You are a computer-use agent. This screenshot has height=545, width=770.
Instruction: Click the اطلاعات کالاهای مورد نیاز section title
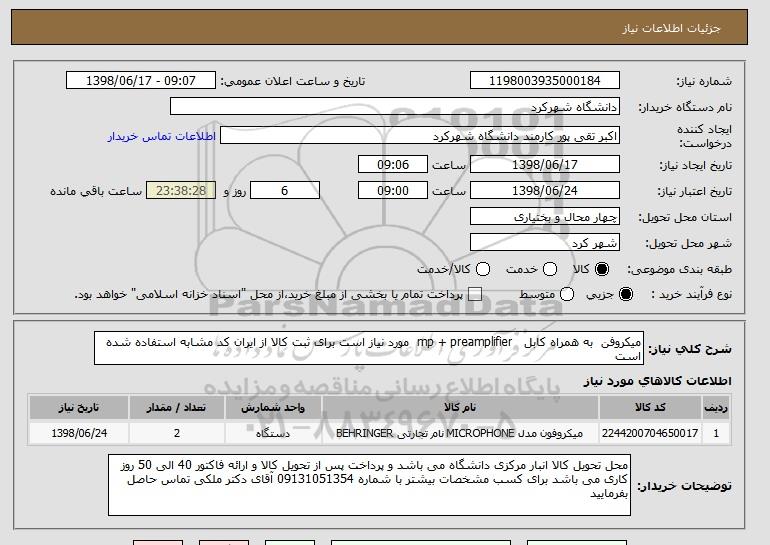click(658, 381)
